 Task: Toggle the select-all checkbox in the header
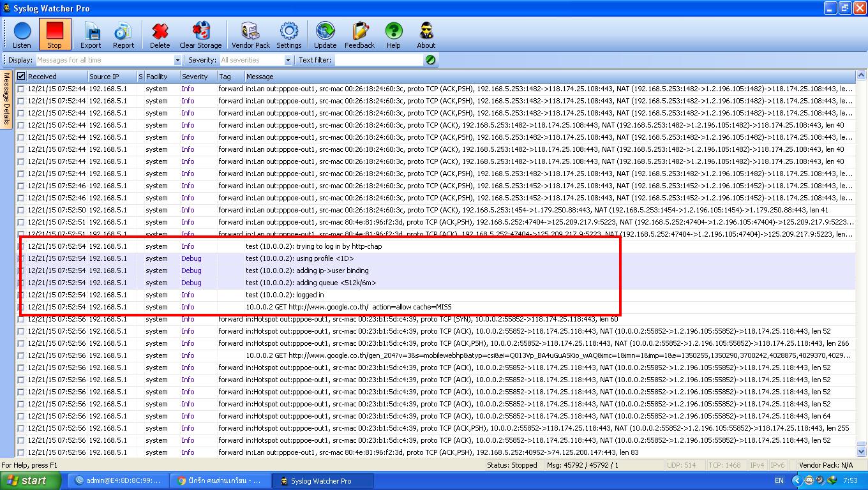click(x=21, y=77)
